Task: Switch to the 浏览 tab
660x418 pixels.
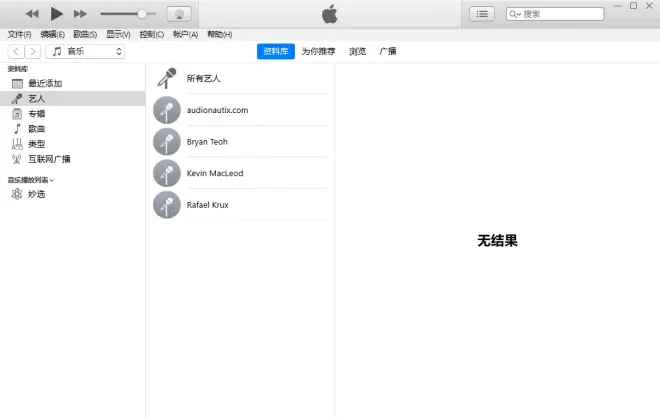Action: pyautogui.click(x=357, y=51)
